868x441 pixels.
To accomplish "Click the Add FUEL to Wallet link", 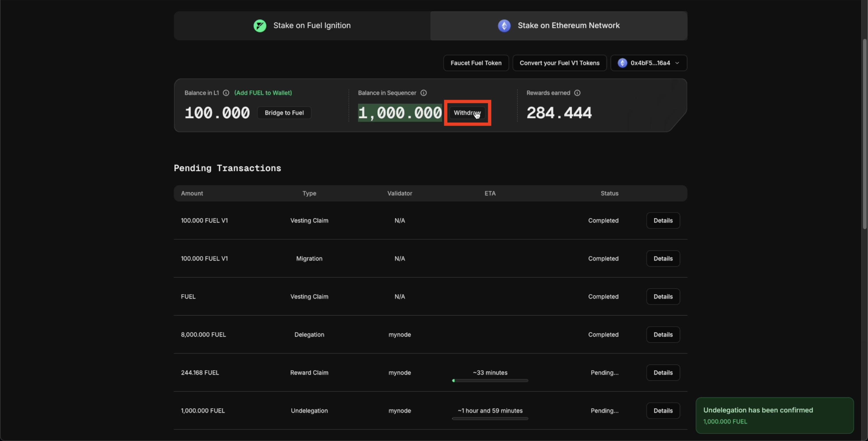I will point(263,93).
